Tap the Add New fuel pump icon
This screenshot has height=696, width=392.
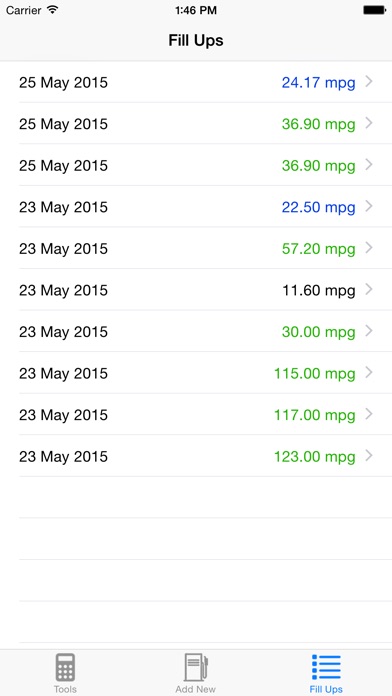coord(196,667)
